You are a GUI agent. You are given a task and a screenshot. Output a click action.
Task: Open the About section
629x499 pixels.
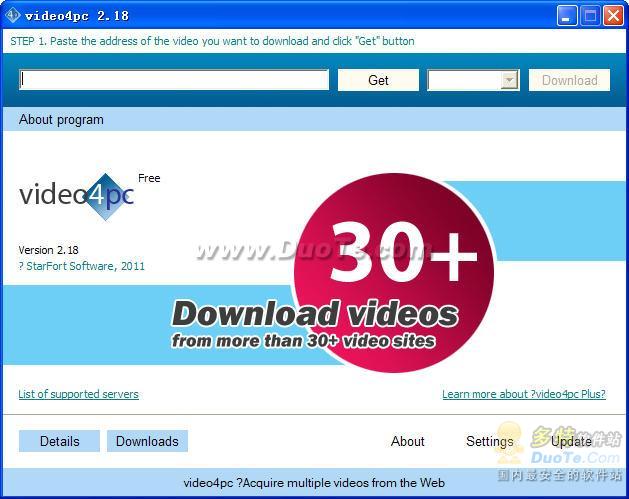pyautogui.click(x=408, y=441)
